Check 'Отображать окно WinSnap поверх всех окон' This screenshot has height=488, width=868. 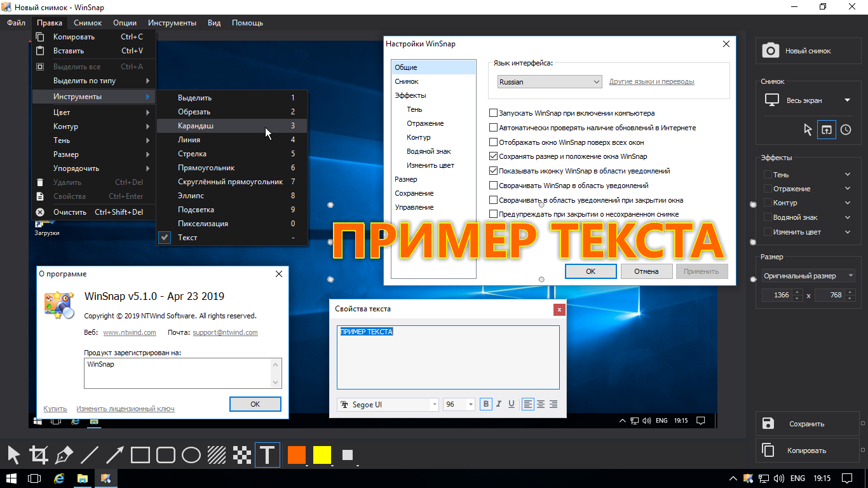[x=494, y=142]
